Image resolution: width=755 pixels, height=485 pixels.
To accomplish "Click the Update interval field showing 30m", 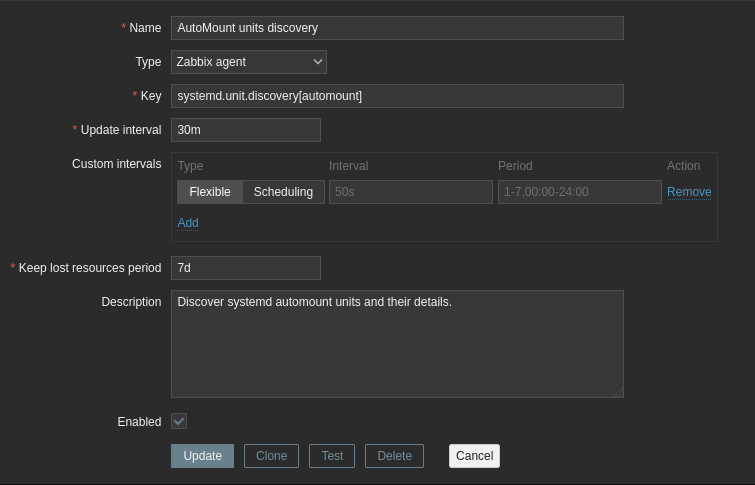I will (x=245, y=130).
